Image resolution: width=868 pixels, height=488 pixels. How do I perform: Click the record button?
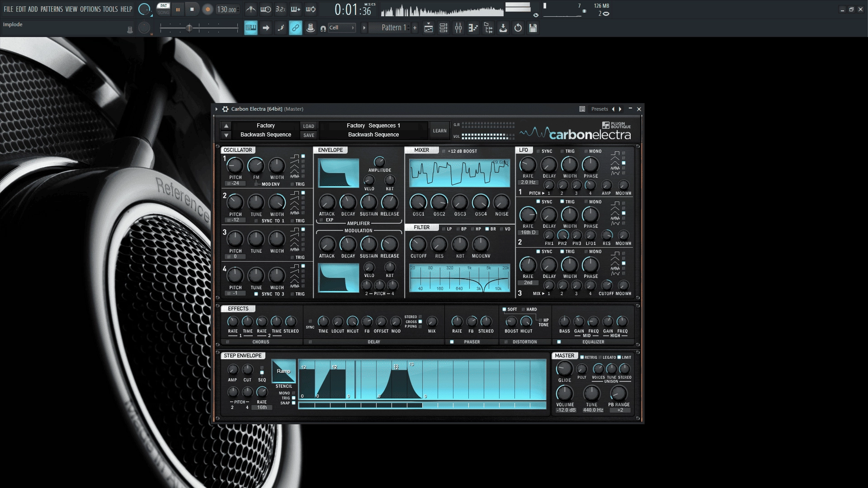208,9
